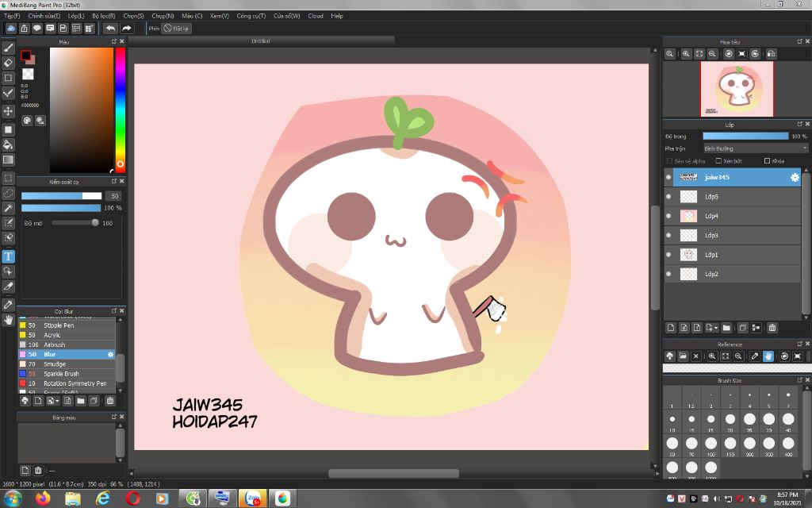Image resolution: width=812 pixels, height=508 pixels.
Task: Select the Brush tool in left toolbar
Action: (8, 48)
